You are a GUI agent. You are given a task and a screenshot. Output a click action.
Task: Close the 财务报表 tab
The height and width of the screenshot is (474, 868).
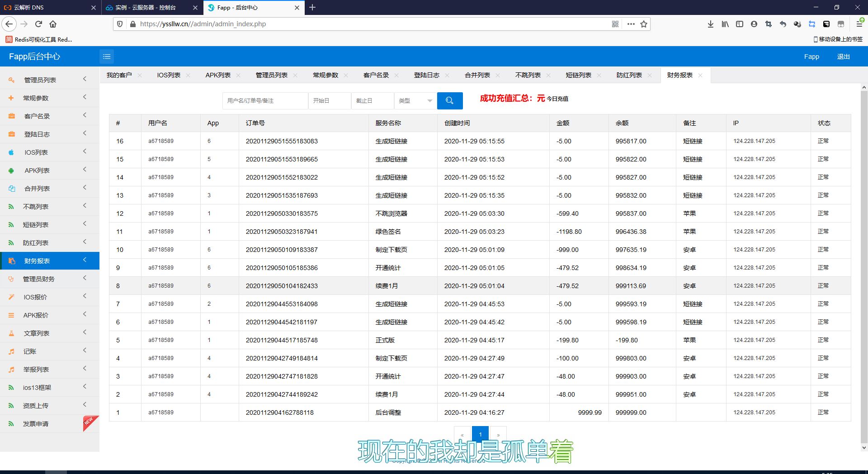700,76
